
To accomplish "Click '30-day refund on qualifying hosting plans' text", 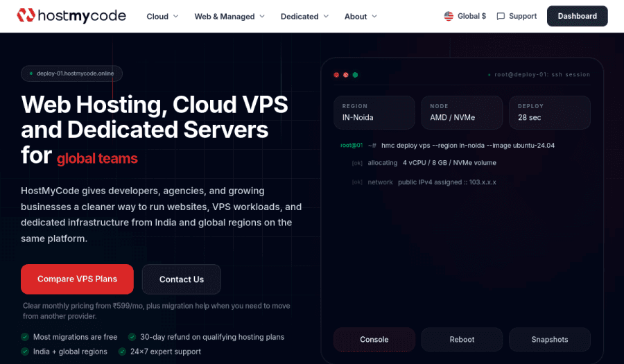I will (x=212, y=337).
